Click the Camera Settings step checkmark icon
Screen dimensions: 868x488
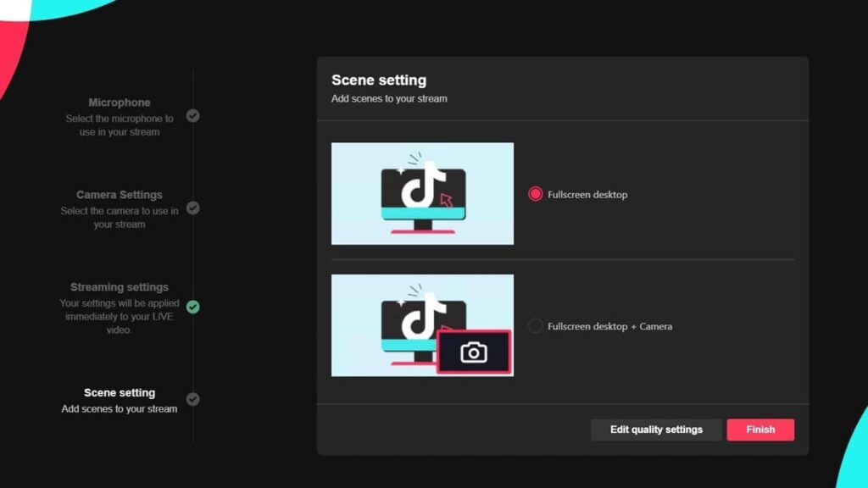(193, 208)
